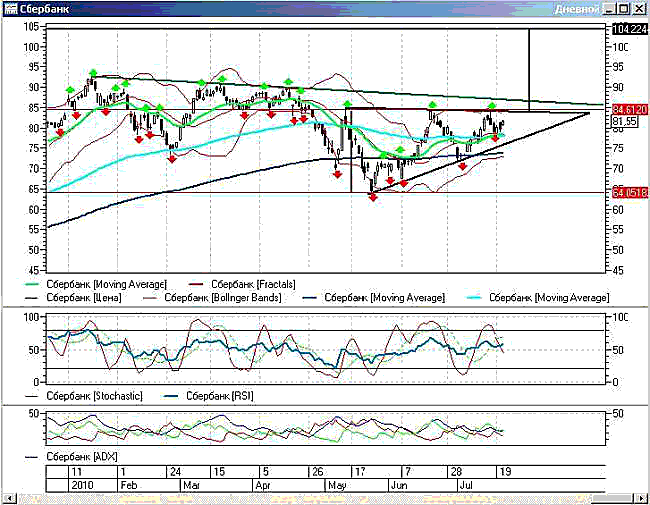The image size is (650, 505).
Task: Select the Сбербанк [Fractals] legend entry
Action: coord(243,284)
